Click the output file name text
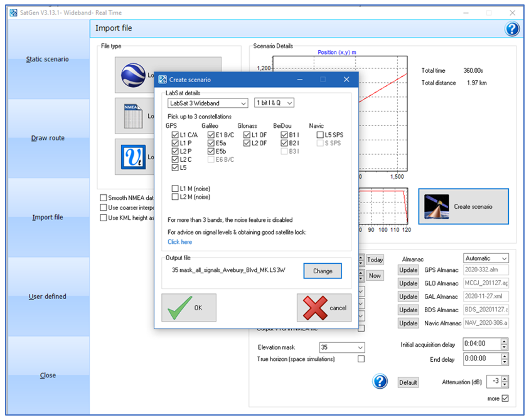The height and width of the screenshot is (420, 529). [228, 270]
